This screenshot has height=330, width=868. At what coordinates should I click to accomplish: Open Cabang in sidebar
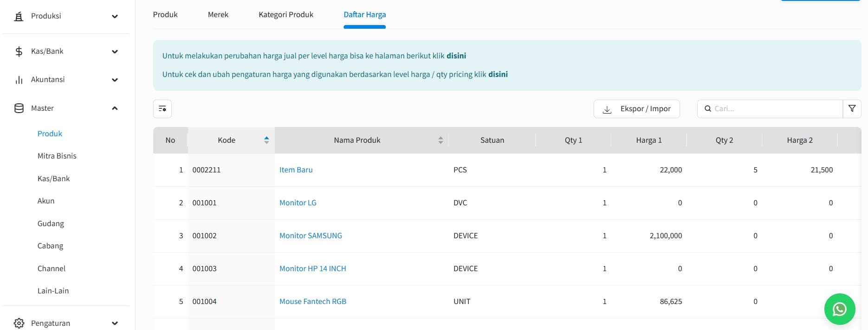click(50, 246)
